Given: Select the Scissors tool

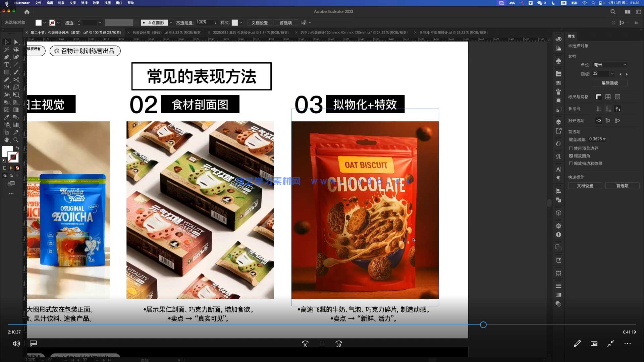Looking at the screenshot, I should pyautogui.click(x=16, y=80).
